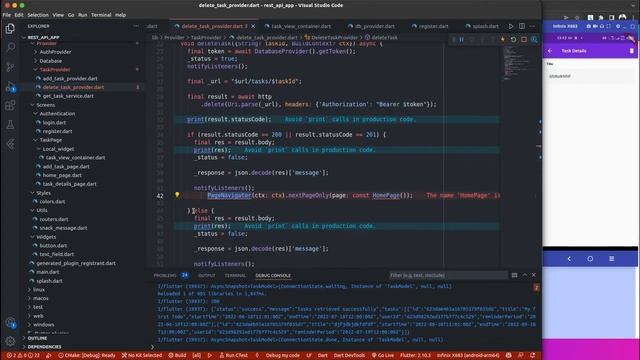The image size is (640, 360).
Task: Open the Run menu
Action: pyautogui.click(x=82, y=15)
